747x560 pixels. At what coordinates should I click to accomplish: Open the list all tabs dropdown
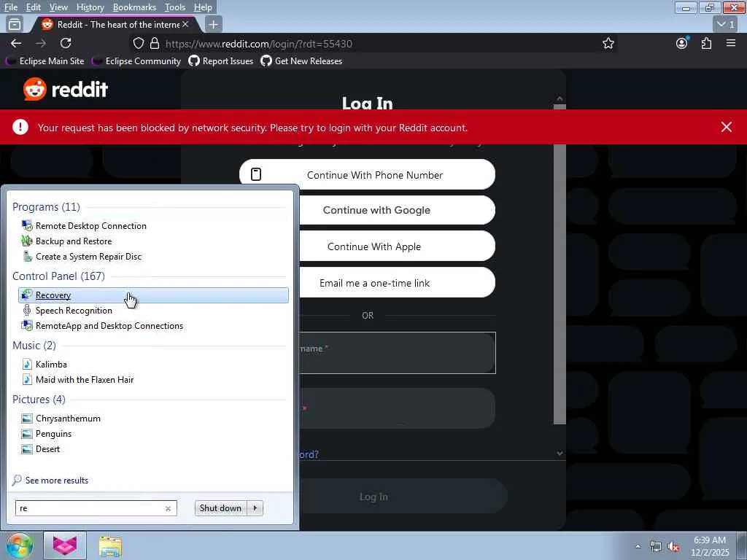(726, 24)
